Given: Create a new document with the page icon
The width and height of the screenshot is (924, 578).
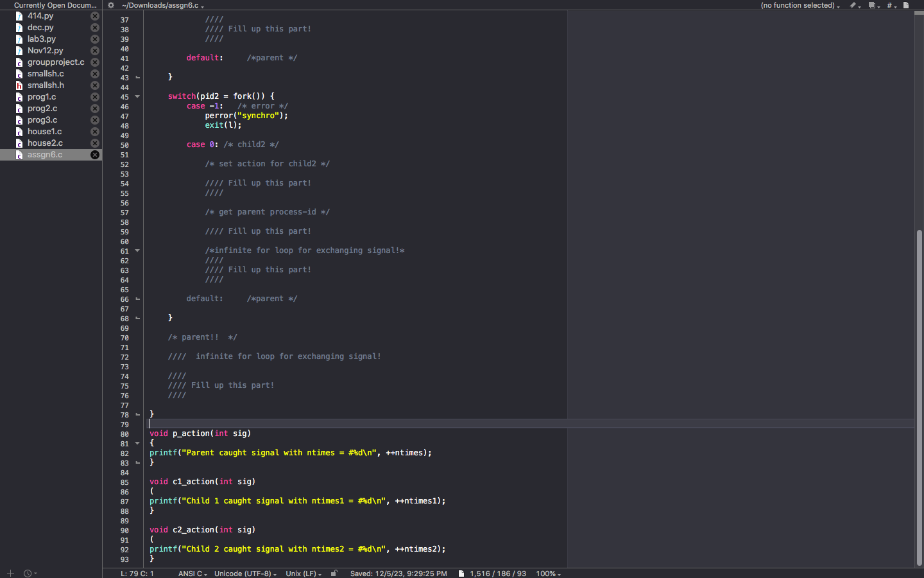Looking at the screenshot, I should coord(905,4).
